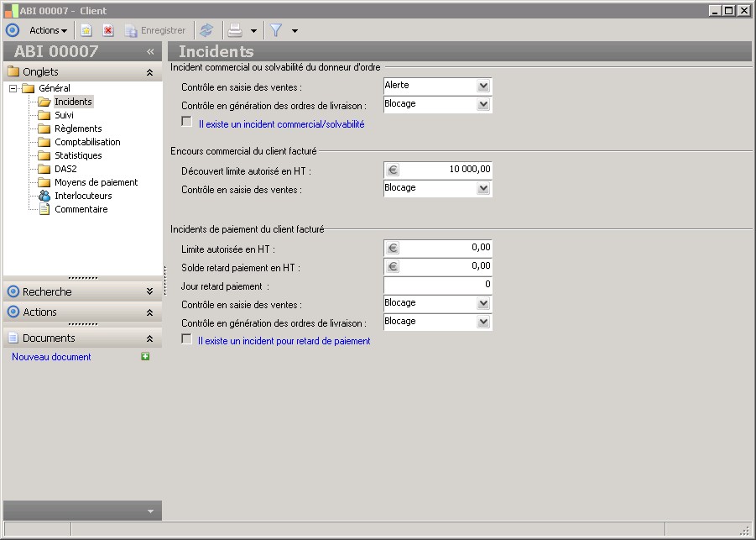Viewport: 756px width, 540px height.
Task: Click the green plus add document icon
Action: click(145, 357)
